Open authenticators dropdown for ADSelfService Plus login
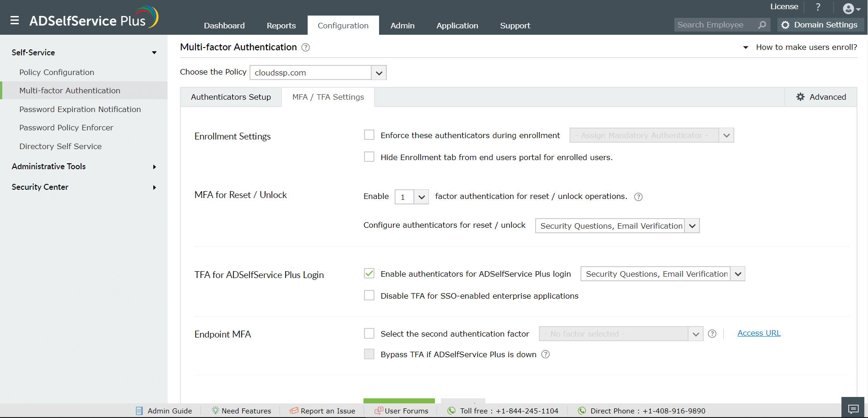The width and height of the screenshot is (868, 418). click(x=662, y=274)
